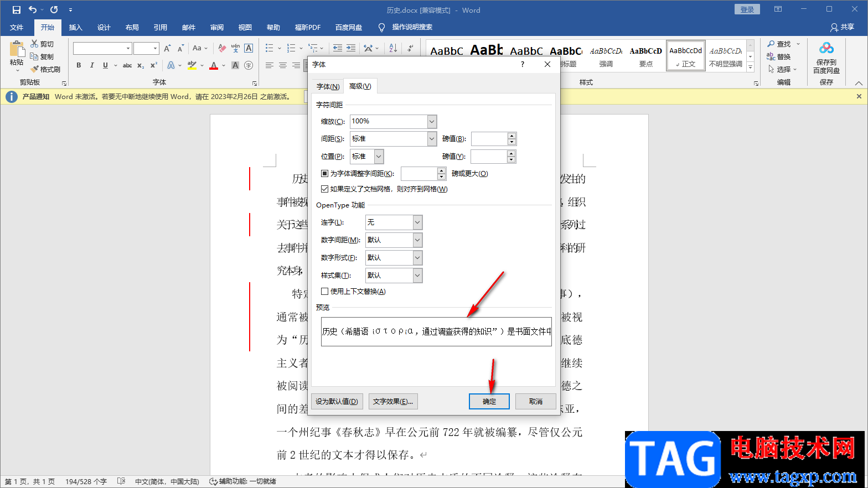This screenshot has width=868, height=488.
Task: Open the Number spacing (数字间距) dropdown
Action: tap(417, 240)
